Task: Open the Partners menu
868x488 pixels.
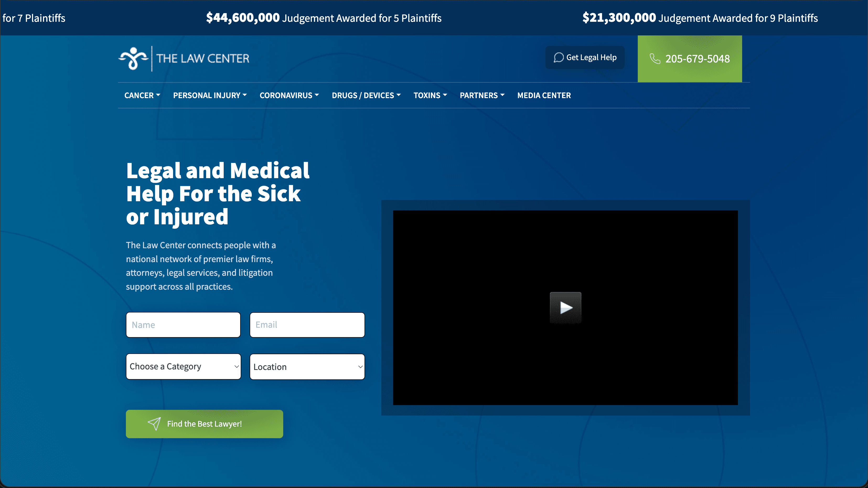Action: (x=482, y=96)
